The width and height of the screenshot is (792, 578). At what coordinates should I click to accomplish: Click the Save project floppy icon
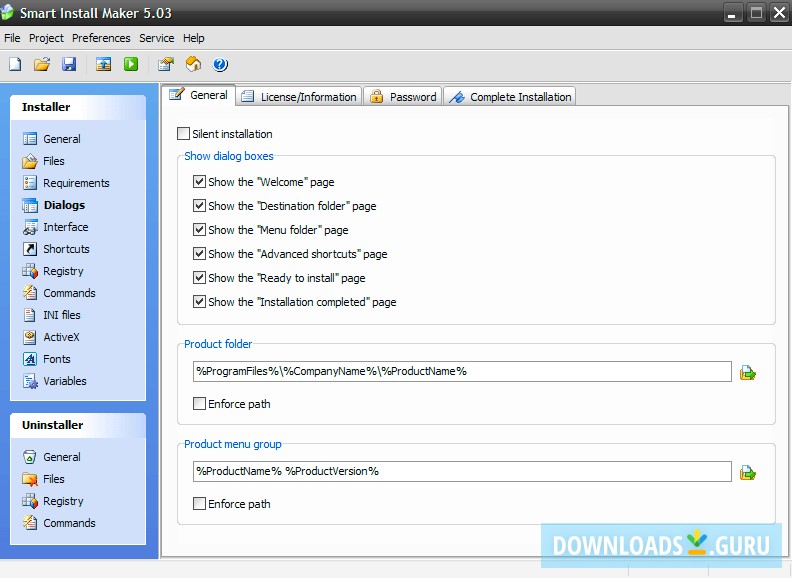[x=69, y=64]
